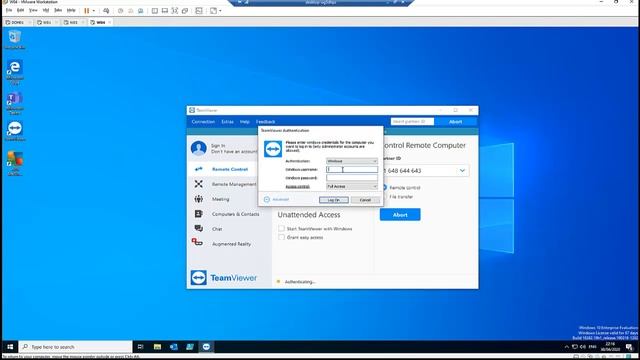Screen dimensions: 640x360
Task: Open the Windows Start menu
Action: pos(10,347)
